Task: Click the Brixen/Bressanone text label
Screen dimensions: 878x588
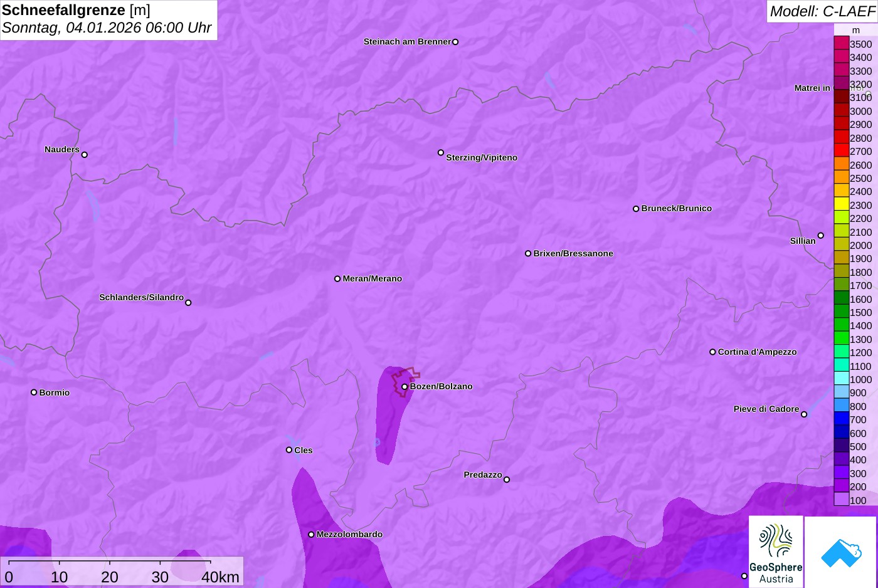Action: tap(573, 254)
